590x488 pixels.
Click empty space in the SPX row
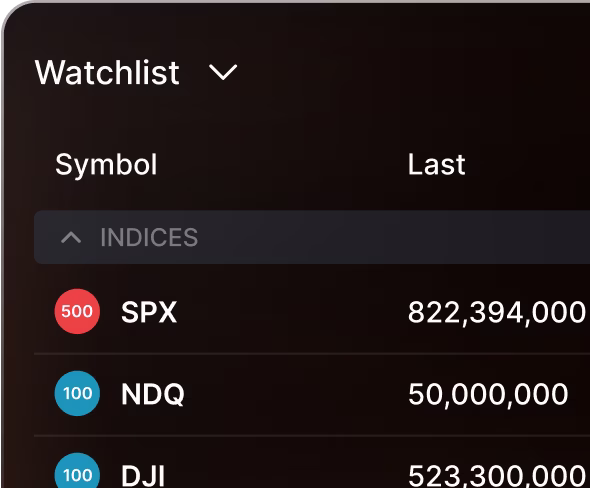click(x=293, y=312)
